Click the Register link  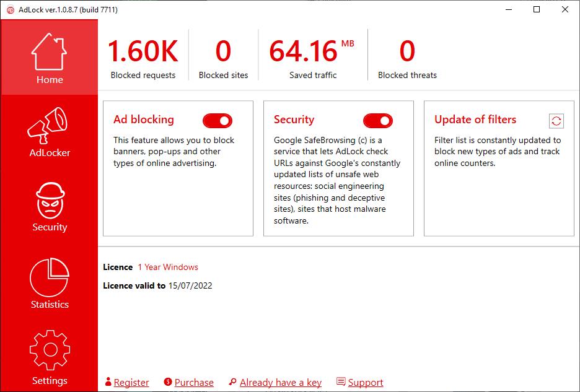pyautogui.click(x=131, y=383)
